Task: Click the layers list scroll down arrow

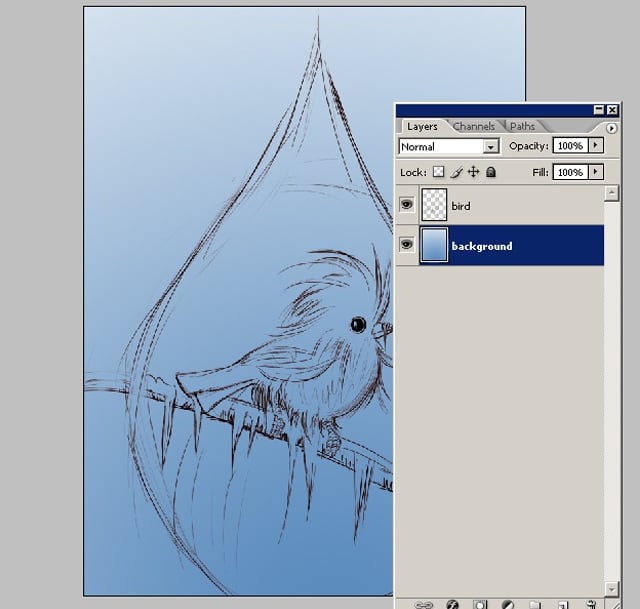Action: pyautogui.click(x=611, y=589)
